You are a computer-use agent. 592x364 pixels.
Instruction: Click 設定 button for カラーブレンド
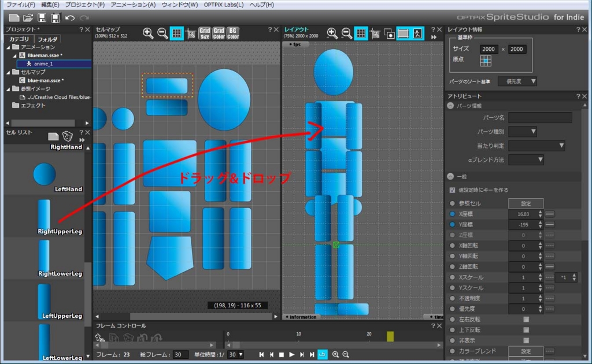(x=526, y=351)
